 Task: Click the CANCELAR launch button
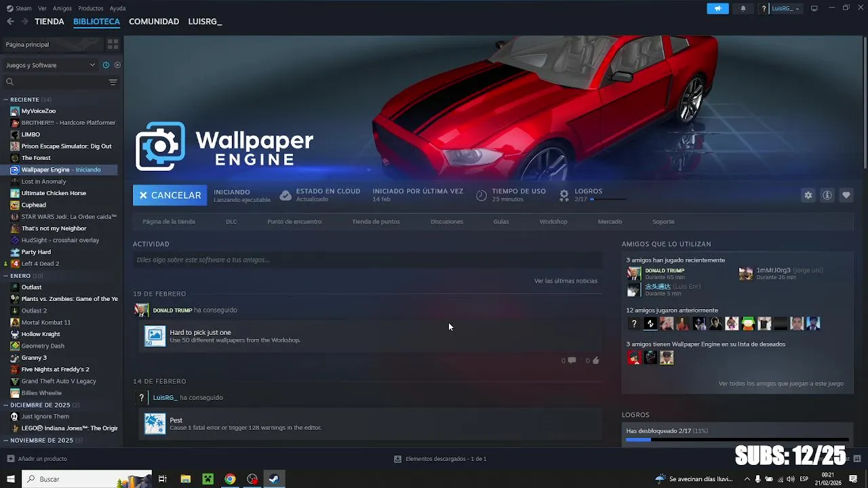[170, 195]
